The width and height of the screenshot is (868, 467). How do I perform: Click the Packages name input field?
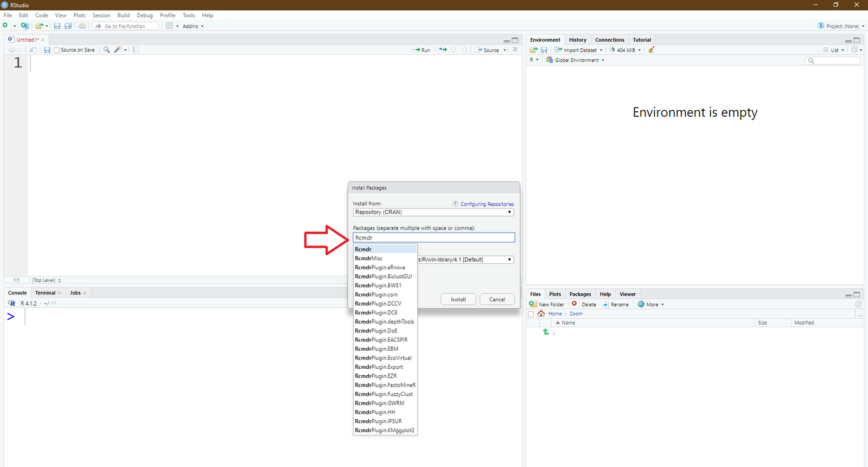click(x=433, y=238)
